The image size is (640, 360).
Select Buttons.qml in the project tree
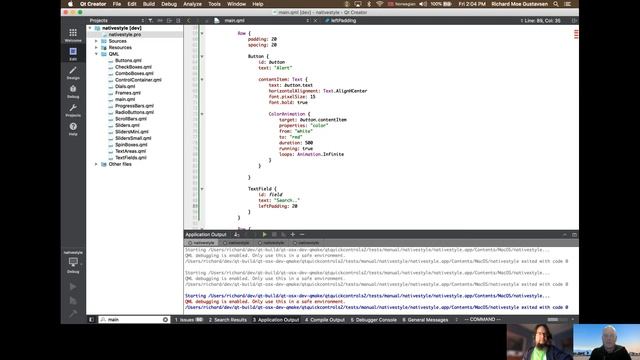click(x=128, y=60)
